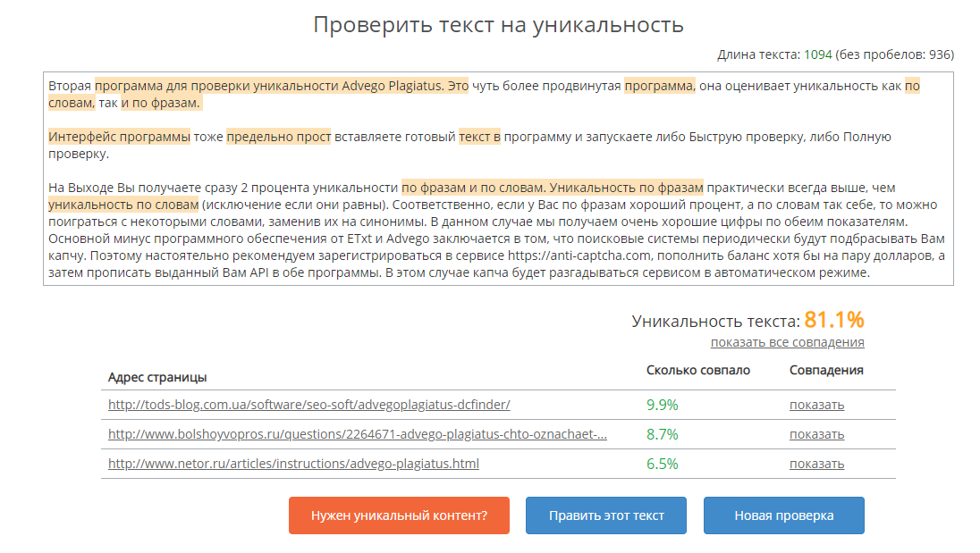Click the text length value 1094
The height and width of the screenshot is (553, 980).
click(x=817, y=54)
